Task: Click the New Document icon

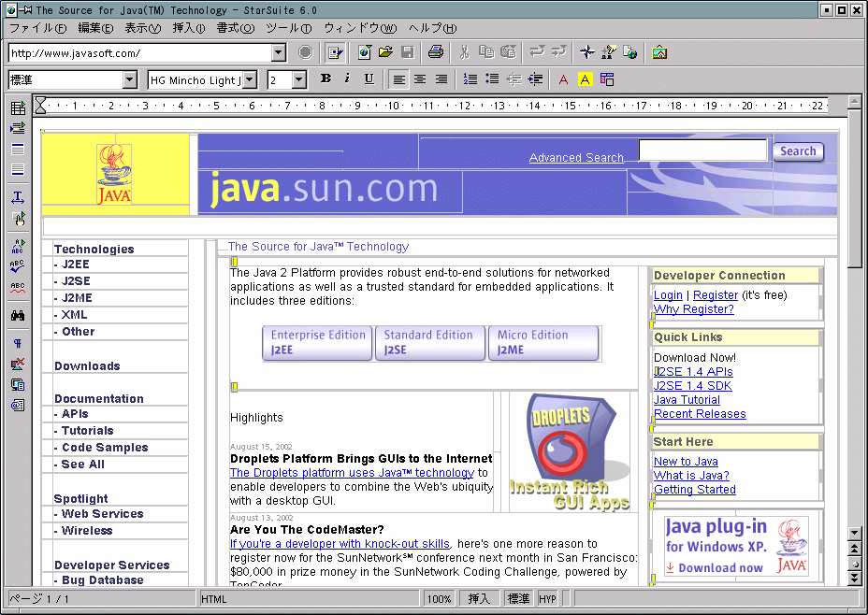Action: coord(364,52)
